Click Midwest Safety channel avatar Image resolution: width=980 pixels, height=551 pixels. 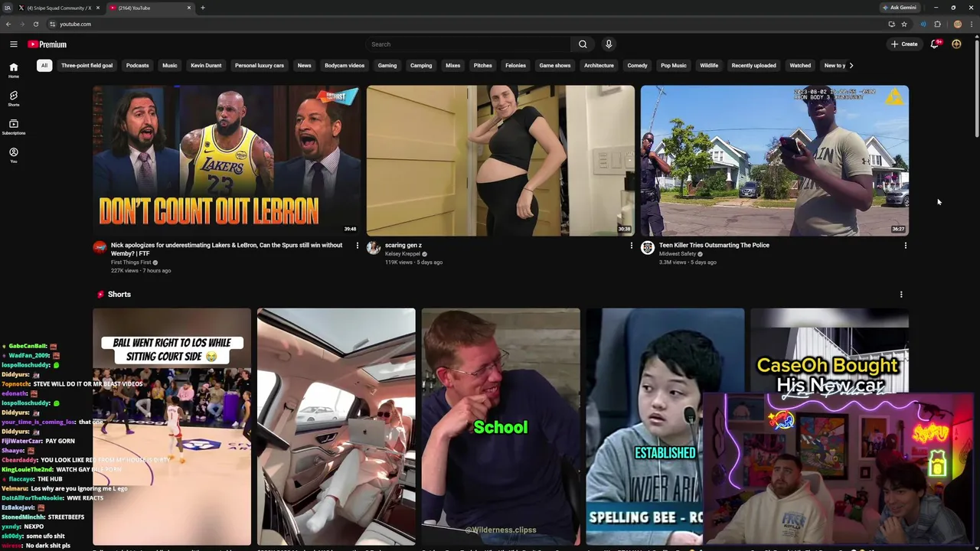click(x=648, y=247)
